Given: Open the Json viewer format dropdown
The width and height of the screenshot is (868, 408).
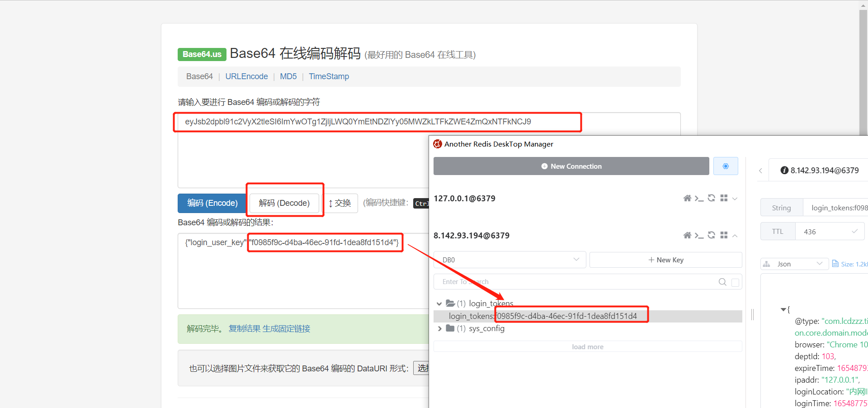Looking at the screenshot, I should pyautogui.click(x=794, y=264).
